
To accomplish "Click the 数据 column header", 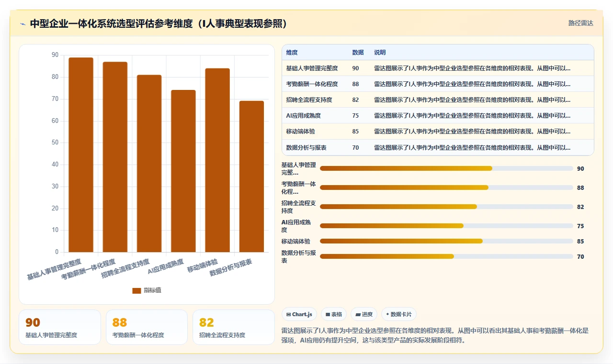I will point(358,53).
